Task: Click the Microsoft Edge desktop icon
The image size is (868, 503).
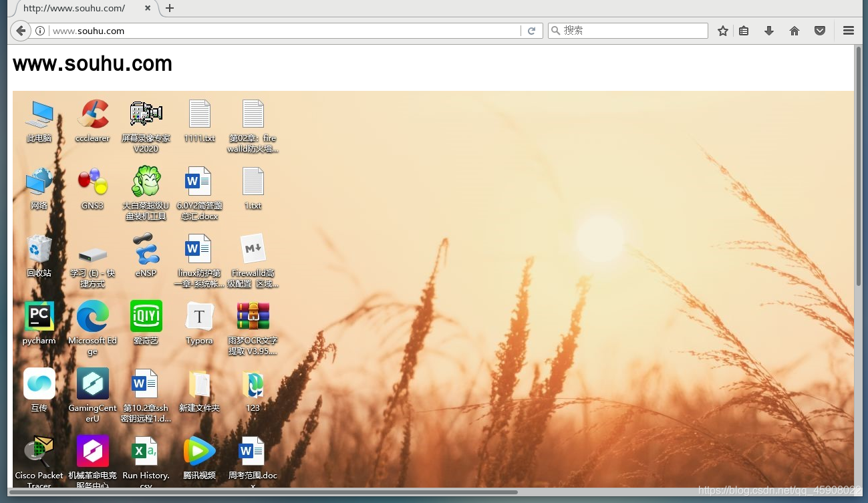Action: pos(92,329)
